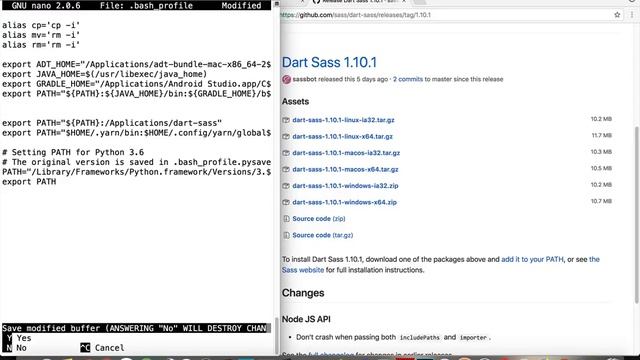Click the 10.5 MB size value
This screenshot has height=360, width=640.
(601, 168)
